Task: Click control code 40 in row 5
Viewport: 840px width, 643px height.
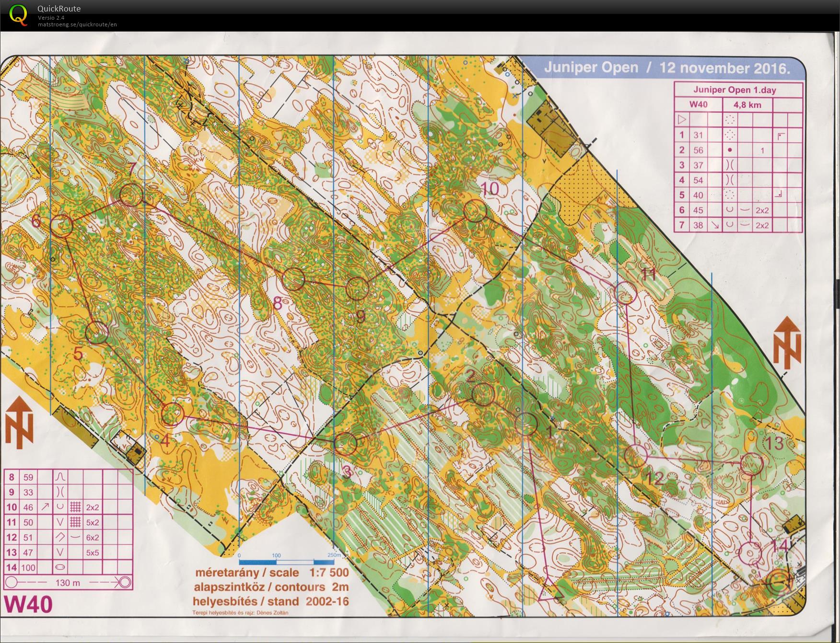Action: click(x=698, y=195)
